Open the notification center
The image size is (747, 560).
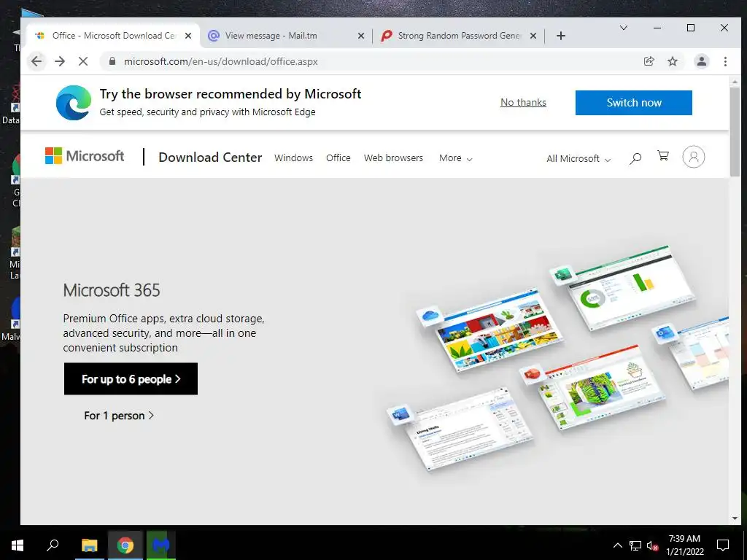click(723, 545)
